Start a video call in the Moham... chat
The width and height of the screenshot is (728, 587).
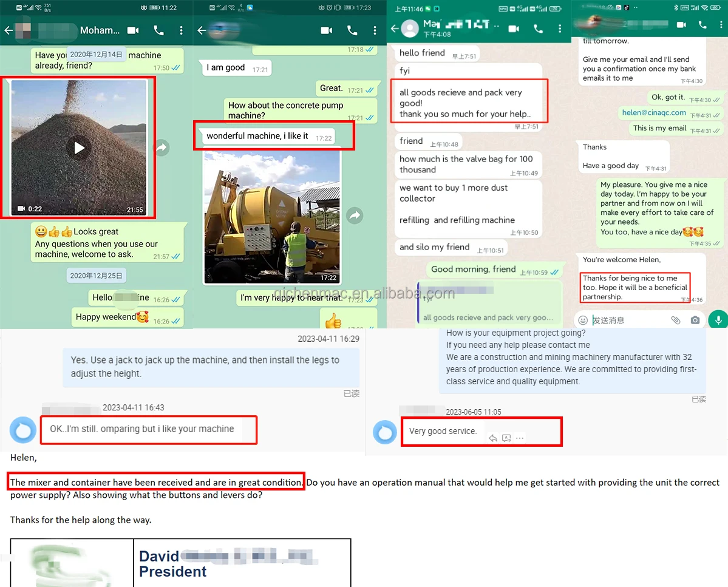pyautogui.click(x=133, y=30)
